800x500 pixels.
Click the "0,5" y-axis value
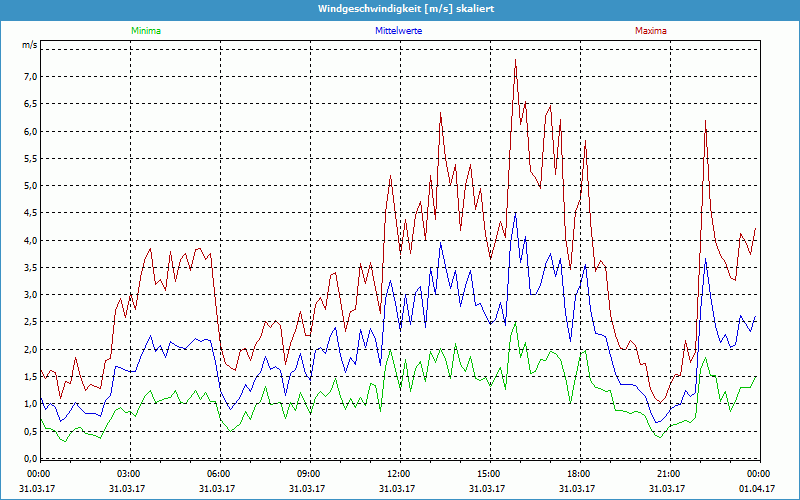(31, 431)
